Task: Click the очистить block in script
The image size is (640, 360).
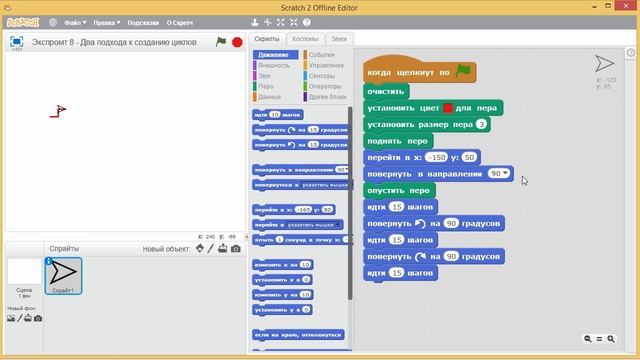Action: coord(386,91)
